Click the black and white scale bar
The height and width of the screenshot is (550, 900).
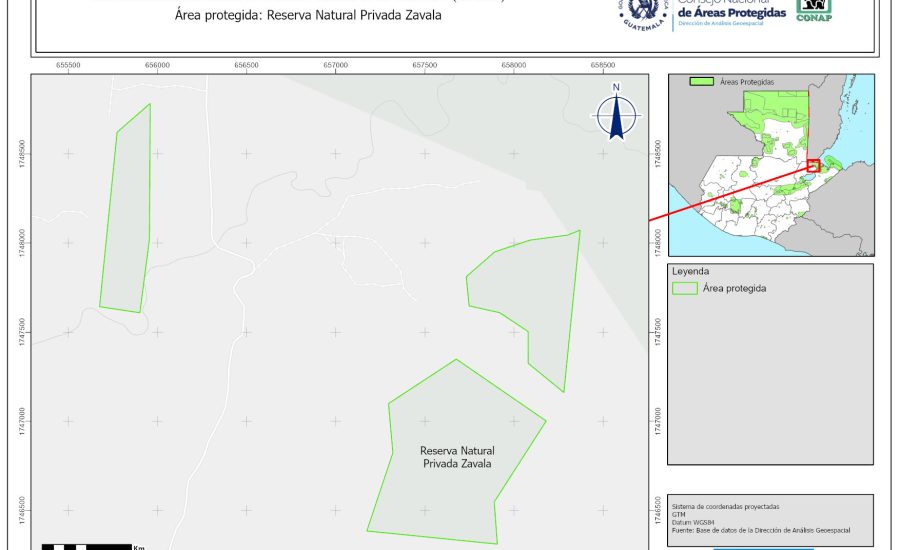pyautogui.click(x=87, y=546)
